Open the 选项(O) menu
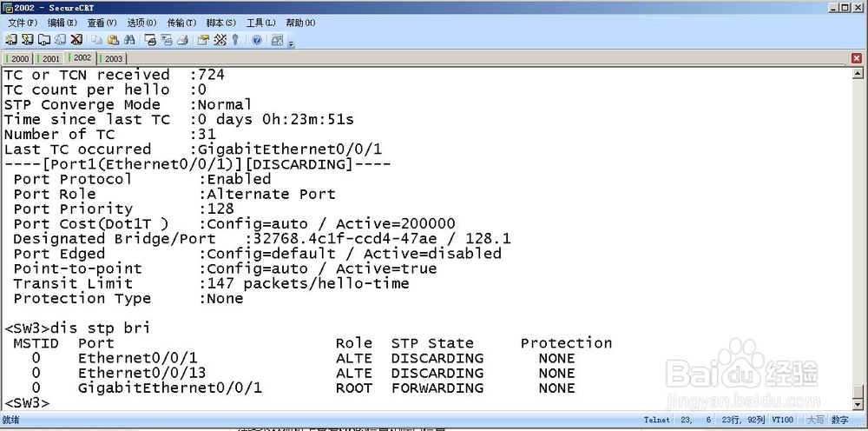This screenshot has width=868, height=431. tap(141, 23)
